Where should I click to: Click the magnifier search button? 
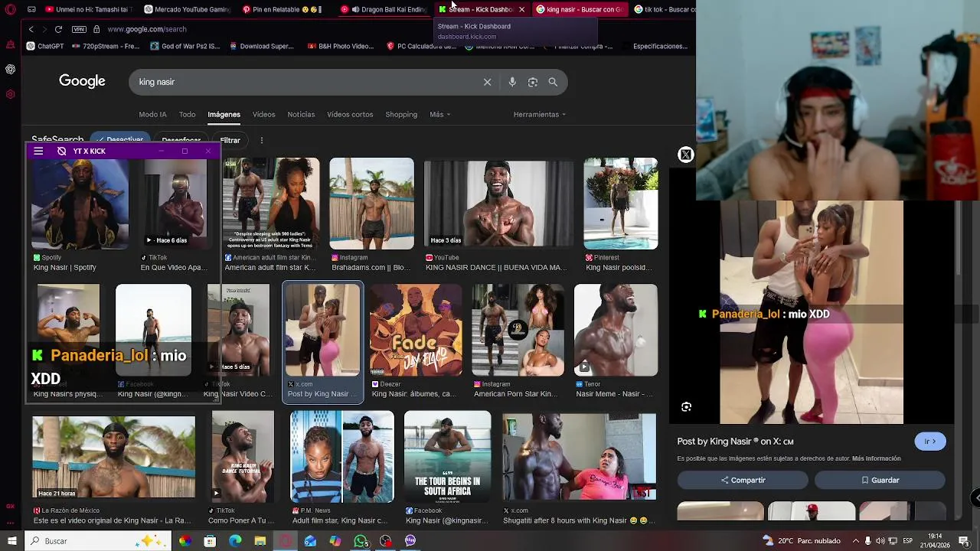click(553, 82)
